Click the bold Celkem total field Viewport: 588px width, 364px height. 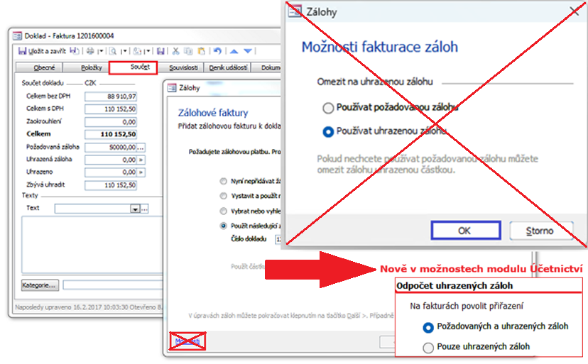(111, 134)
